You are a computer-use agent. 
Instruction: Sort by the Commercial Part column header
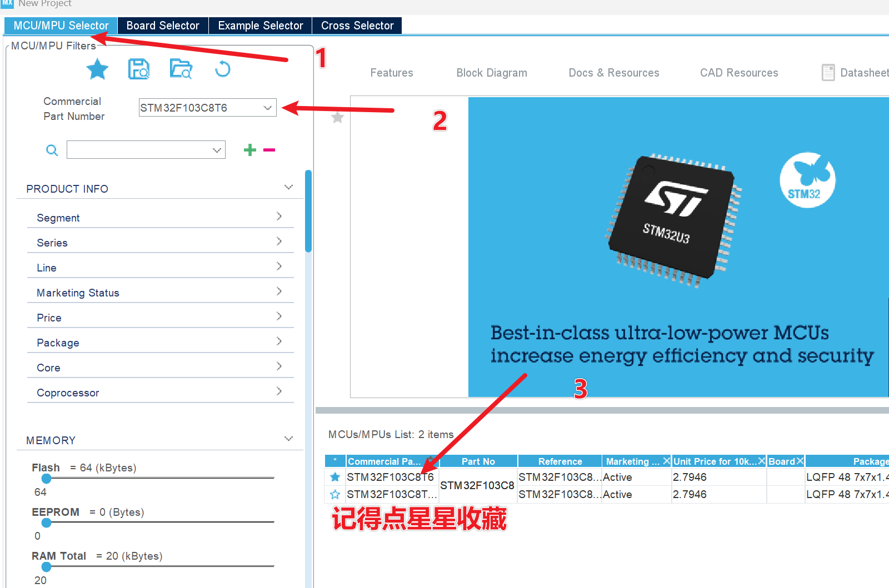point(392,461)
